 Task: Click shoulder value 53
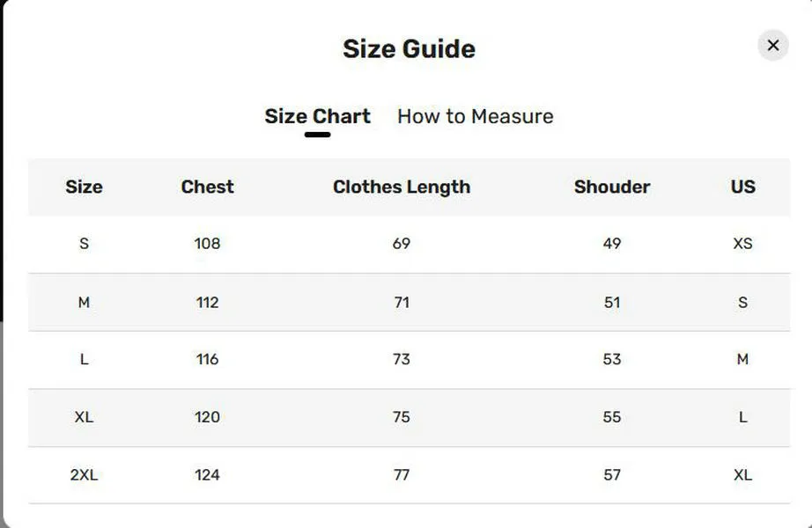pyautogui.click(x=612, y=359)
